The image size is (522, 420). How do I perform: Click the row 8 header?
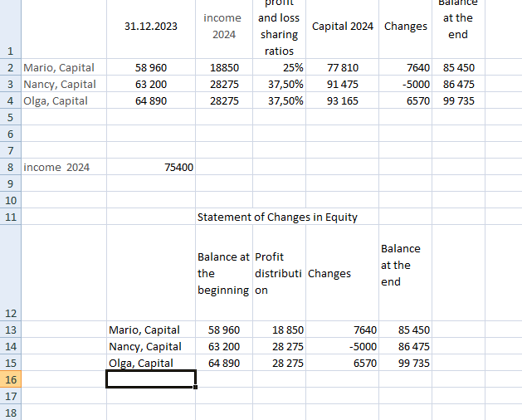click(x=10, y=167)
